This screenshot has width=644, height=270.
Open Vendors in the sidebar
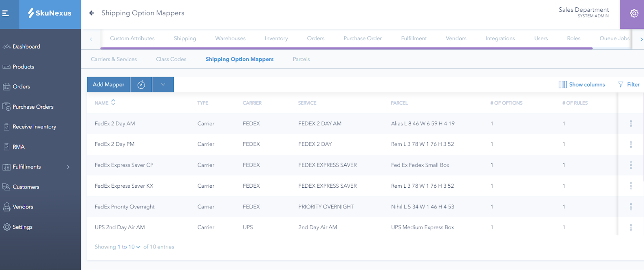pyautogui.click(x=23, y=207)
